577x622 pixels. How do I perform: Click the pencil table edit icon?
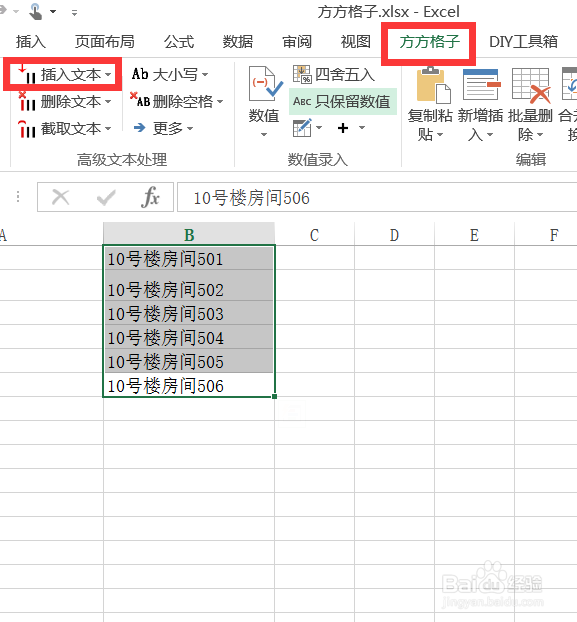(302, 128)
